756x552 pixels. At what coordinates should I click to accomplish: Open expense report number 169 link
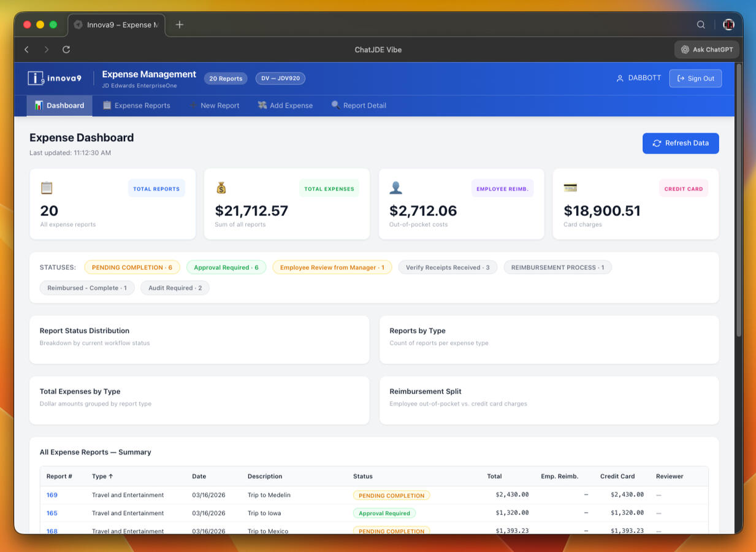coord(52,495)
